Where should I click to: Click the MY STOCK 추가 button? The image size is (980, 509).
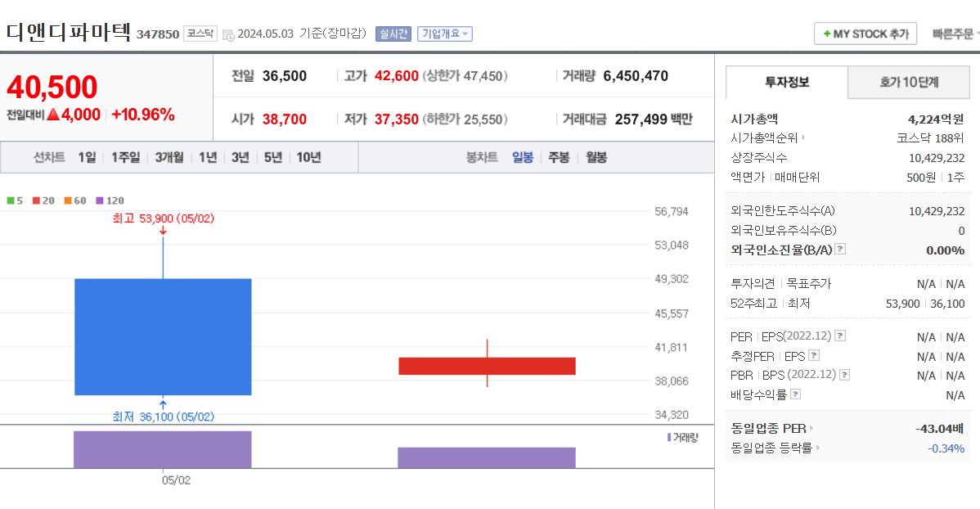tap(865, 34)
